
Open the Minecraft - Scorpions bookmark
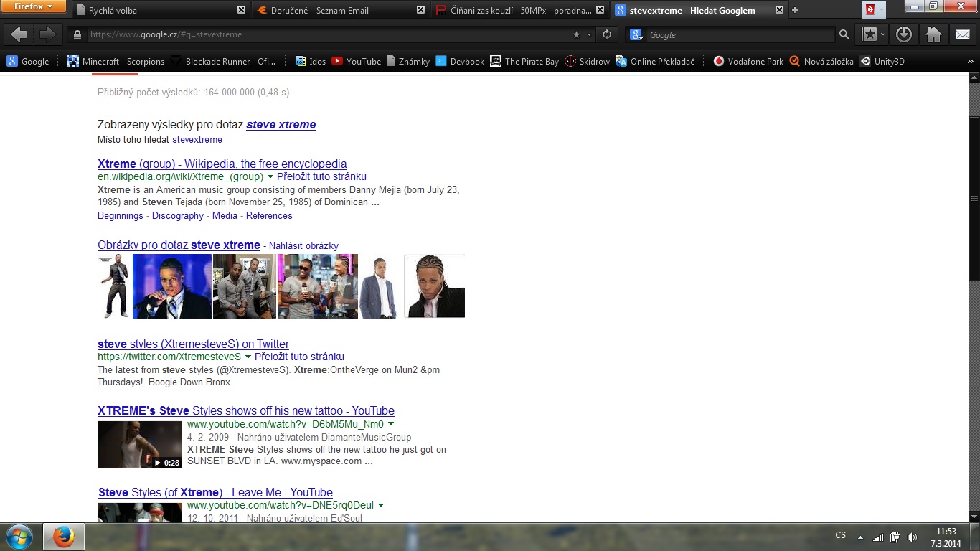[x=116, y=62]
